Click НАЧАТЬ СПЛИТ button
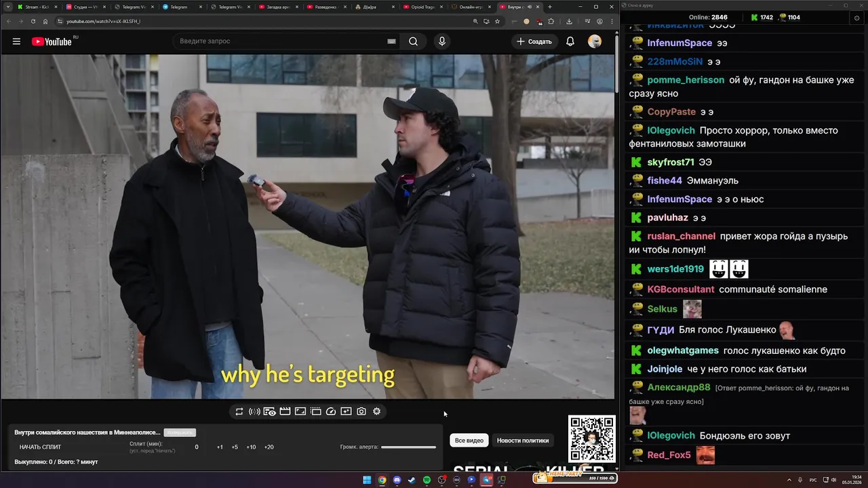The width and height of the screenshot is (868, 488). click(40, 447)
